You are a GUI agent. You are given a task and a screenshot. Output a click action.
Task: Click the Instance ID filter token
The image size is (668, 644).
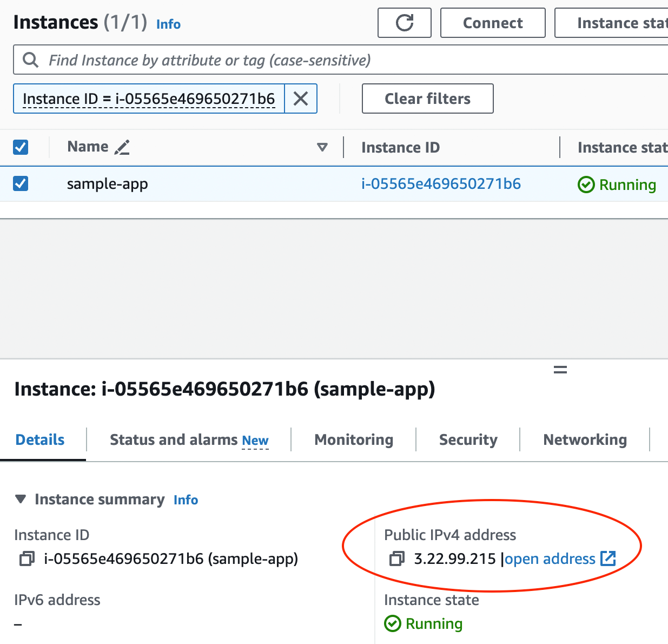149,98
